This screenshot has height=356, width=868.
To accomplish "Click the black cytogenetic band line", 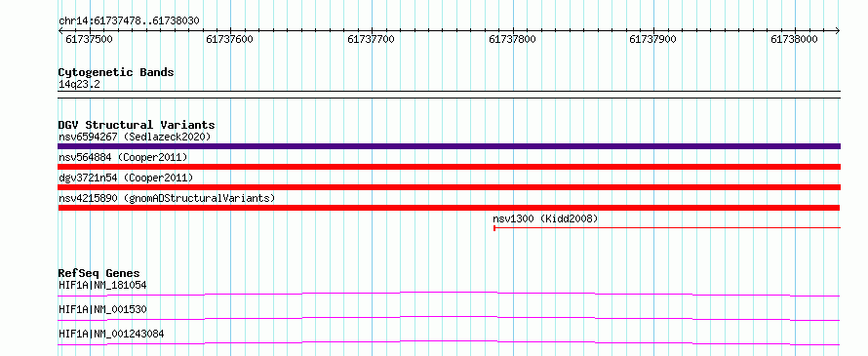I will click(x=449, y=95).
